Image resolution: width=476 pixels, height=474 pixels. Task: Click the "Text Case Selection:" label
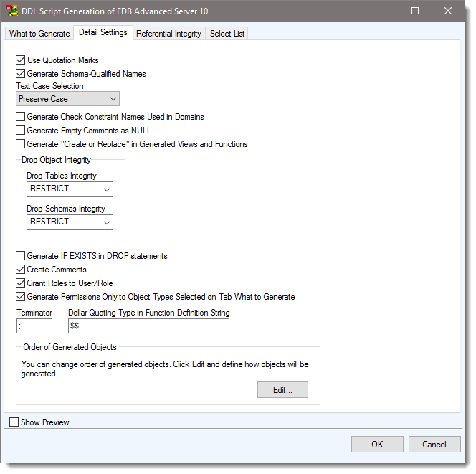(51, 86)
